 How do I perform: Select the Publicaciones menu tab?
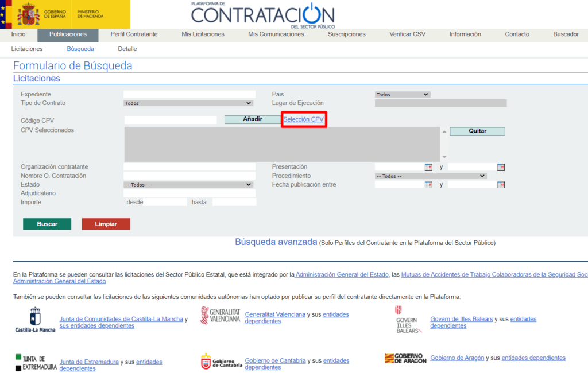pyautogui.click(x=68, y=34)
